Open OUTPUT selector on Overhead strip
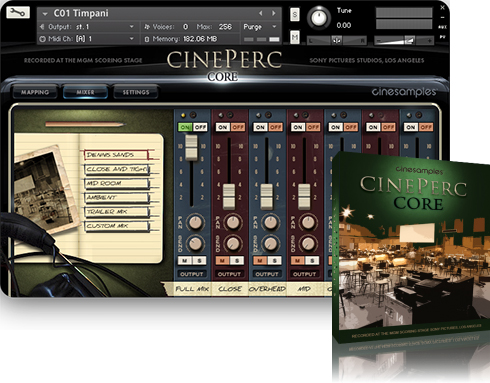This screenshot has width=490, height=383. pos(267,274)
